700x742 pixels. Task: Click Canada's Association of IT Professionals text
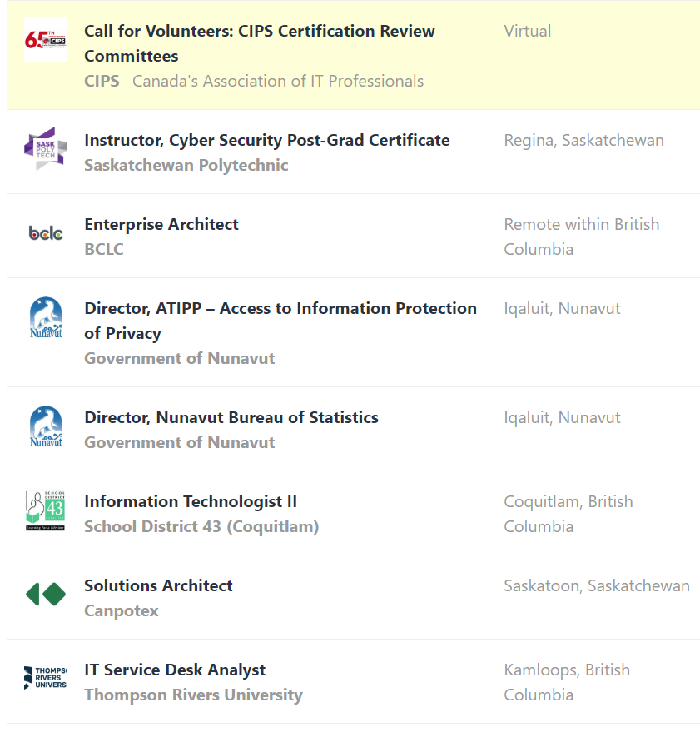pos(278,81)
